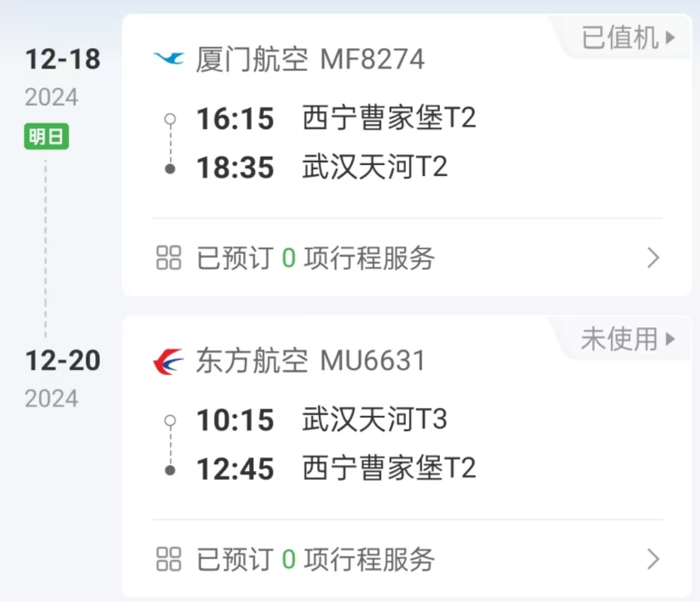Image resolution: width=700 pixels, height=602 pixels.
Task: Click the Xiamen Airlines logo icon
Action: (x=168, y=58)
